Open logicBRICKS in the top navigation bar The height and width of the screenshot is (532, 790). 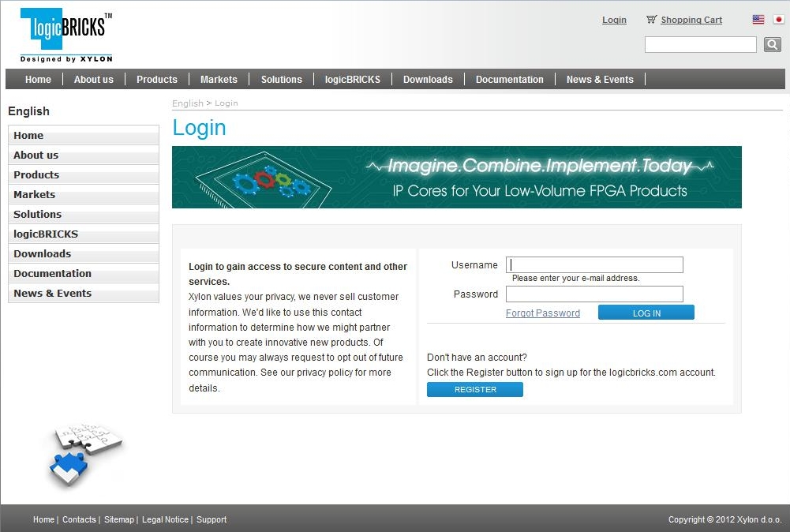pos(353,79)
